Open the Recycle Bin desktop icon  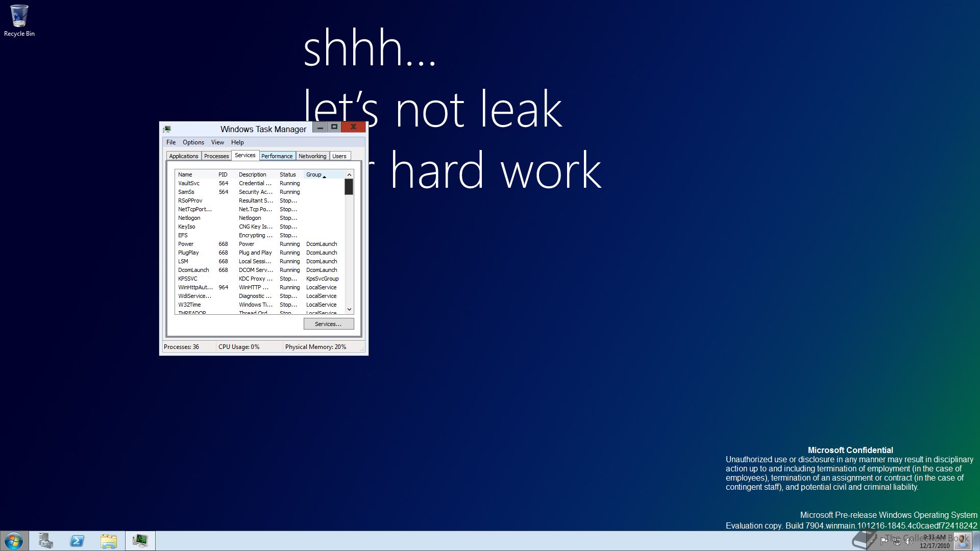click(19, 21)
